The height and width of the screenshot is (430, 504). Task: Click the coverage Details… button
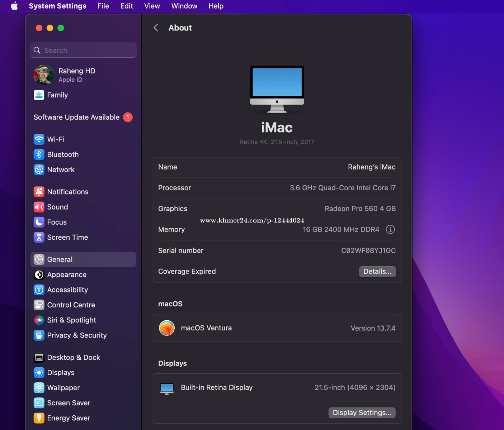(x=377, y=271)
